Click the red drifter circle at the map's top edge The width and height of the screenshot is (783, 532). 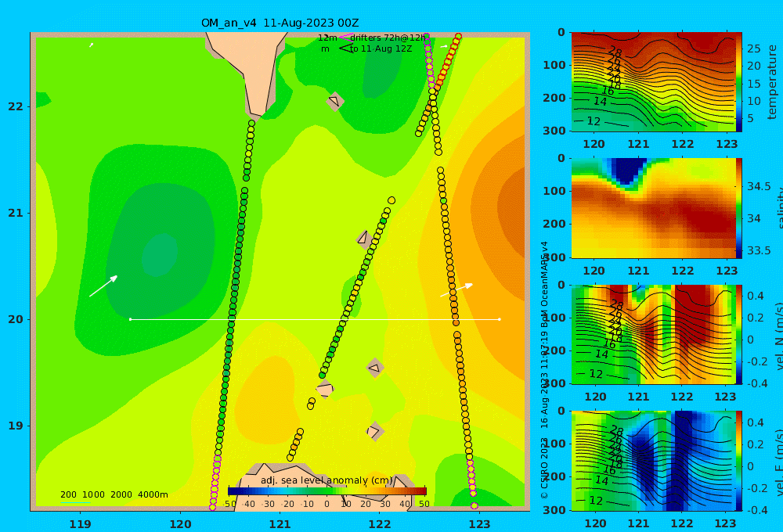tap(458, 36)
